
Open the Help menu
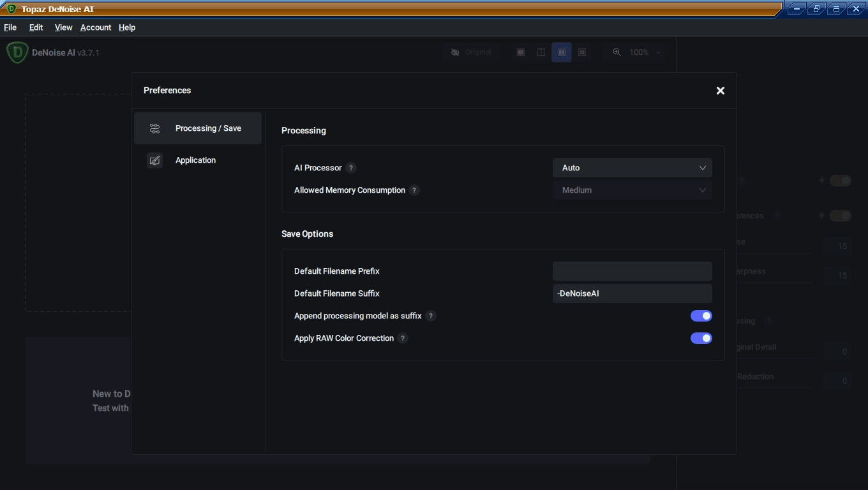(x=127, y=27)
